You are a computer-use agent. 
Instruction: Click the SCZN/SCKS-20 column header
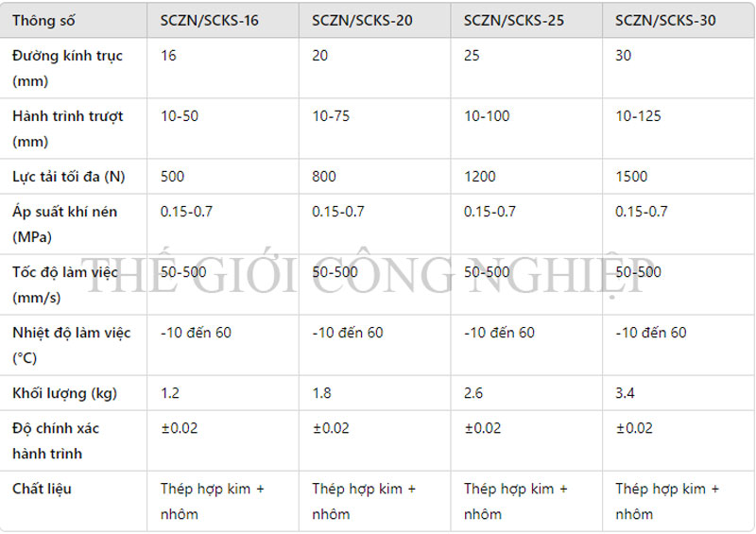click(362, 20)
